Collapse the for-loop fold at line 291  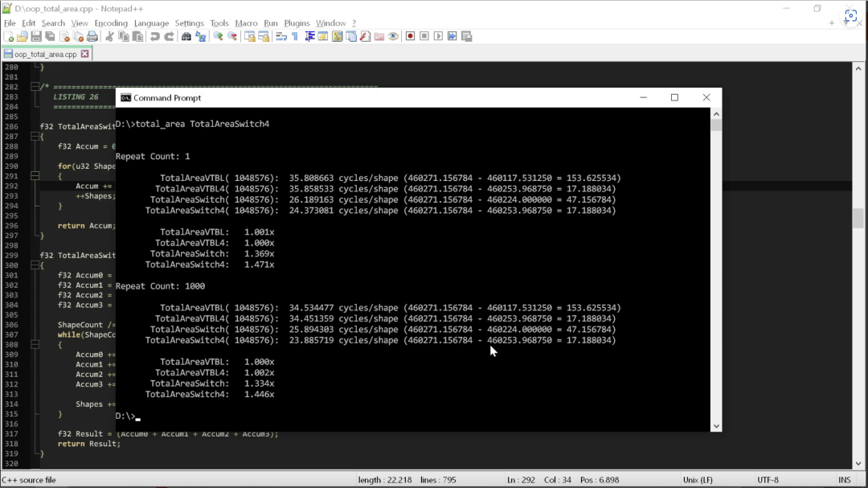click(x=35, y=176)
